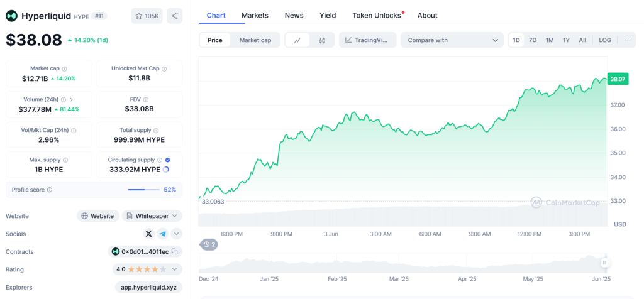Screen dimensions: 644x299
Task: Open the Markets tab
Action: point(255,16)
